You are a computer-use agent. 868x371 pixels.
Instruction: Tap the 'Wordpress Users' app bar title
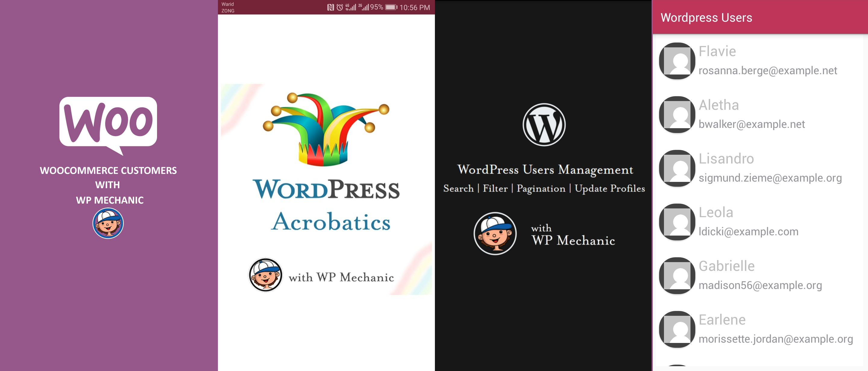[x=706, y=17]
